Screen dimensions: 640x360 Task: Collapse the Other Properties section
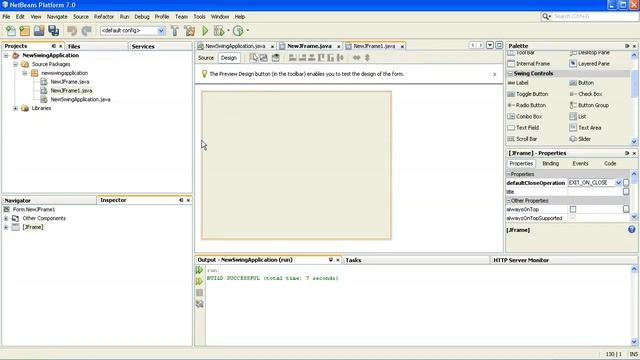[x=509, y=201]
